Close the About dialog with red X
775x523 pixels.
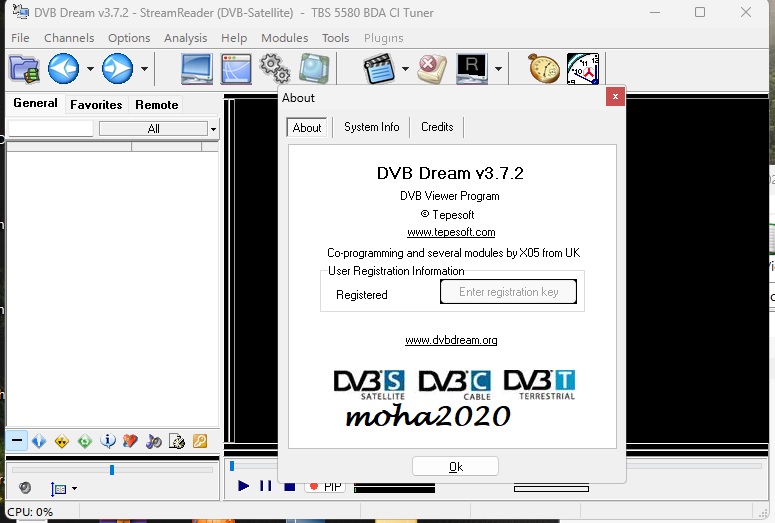(615, 96)
